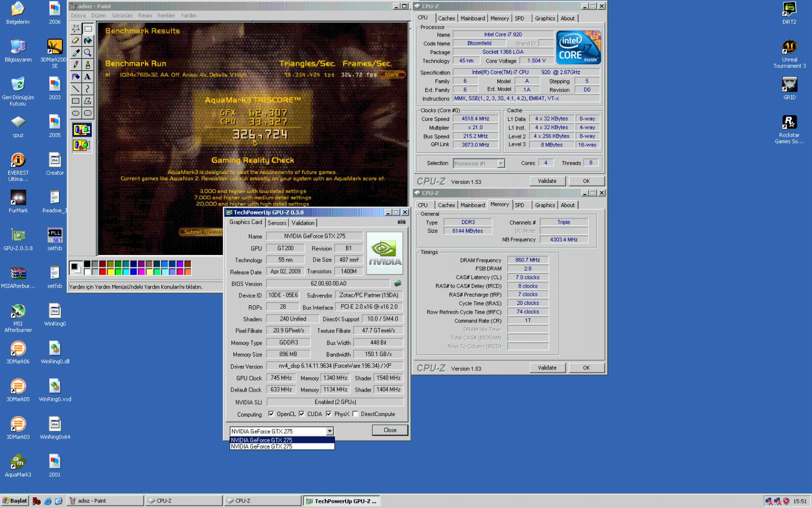Select the Pencil tool in Paint
812x508 pixels.
[76, 65]
